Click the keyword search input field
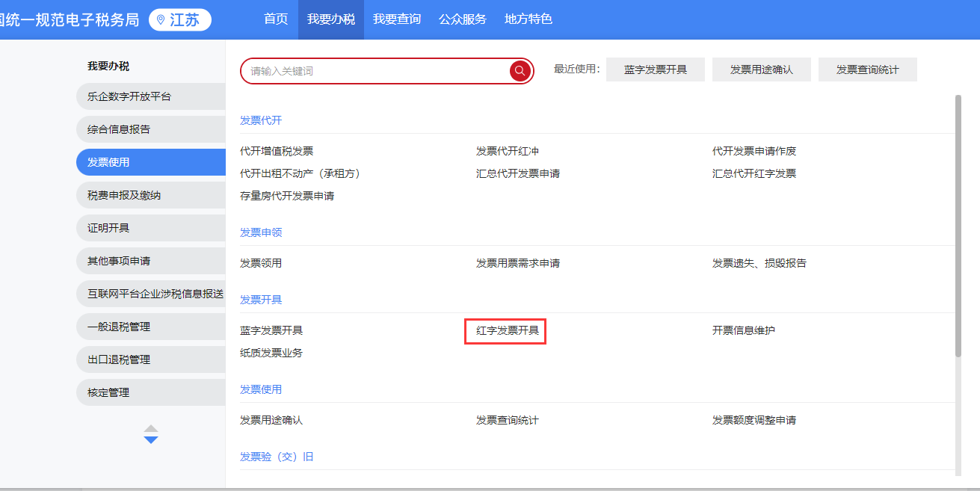The width and height of the screenshot is (980, 491). pos(374,71)
